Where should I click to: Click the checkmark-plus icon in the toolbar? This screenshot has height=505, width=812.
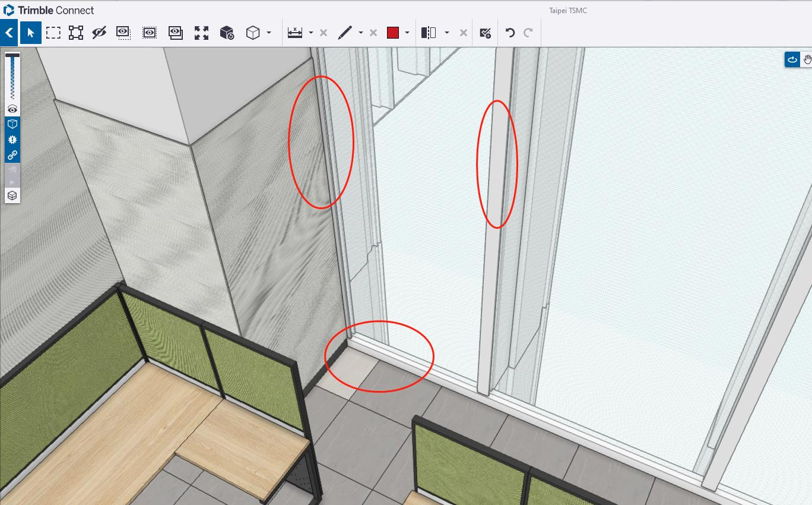485,33
